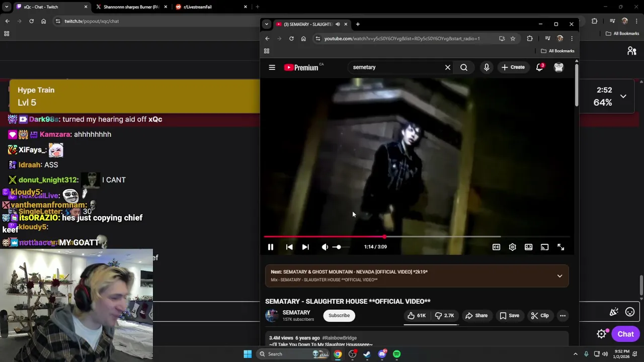The image size is (644, 362).
Task: Open All Bookmarks in the YouTube window
Action: 557,51
